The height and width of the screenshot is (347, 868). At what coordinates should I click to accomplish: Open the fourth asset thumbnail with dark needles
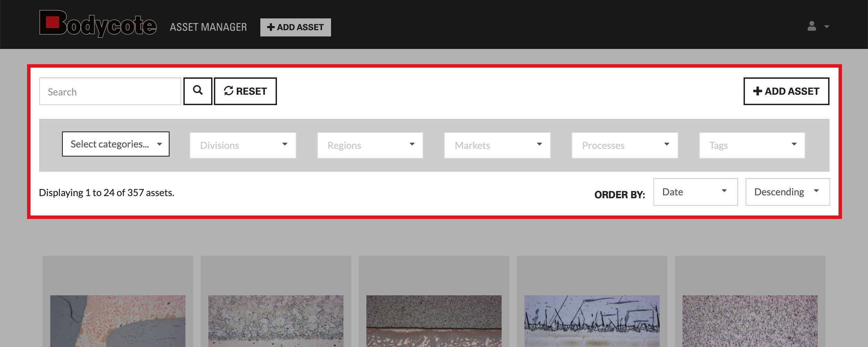coord(592,321)
